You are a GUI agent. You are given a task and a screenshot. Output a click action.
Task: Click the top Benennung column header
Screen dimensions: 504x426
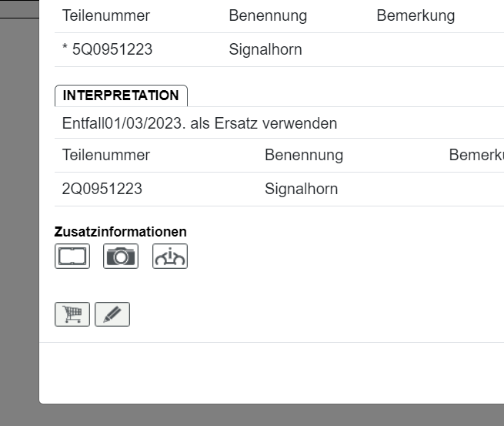pos(267,15)
